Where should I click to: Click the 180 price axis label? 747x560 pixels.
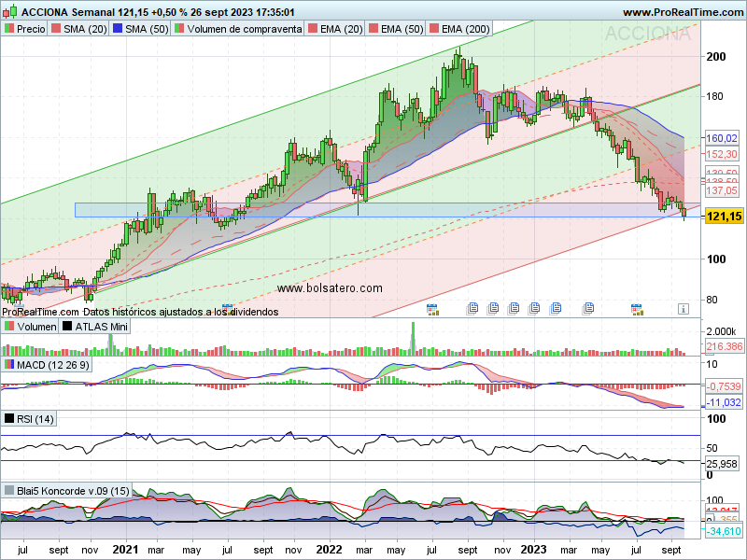pyautogui.click(x=714, y=96)
